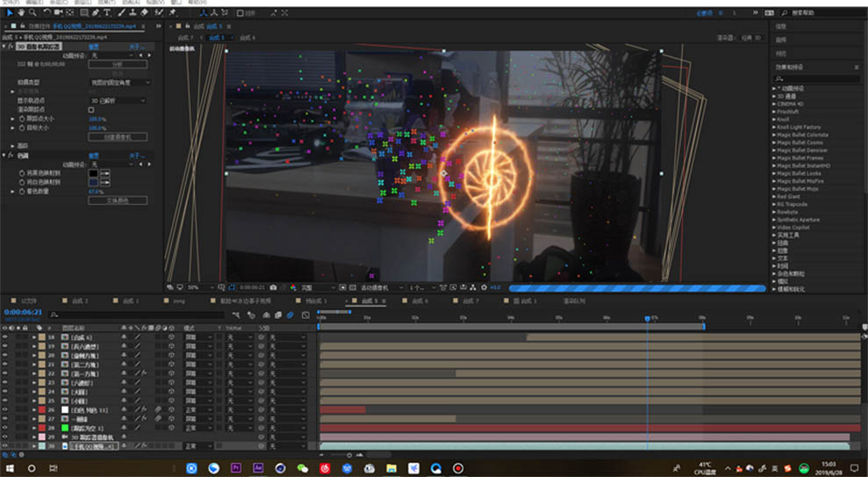Select the Zoom magnifier tool
868x477 pixels.
[32, 13]
